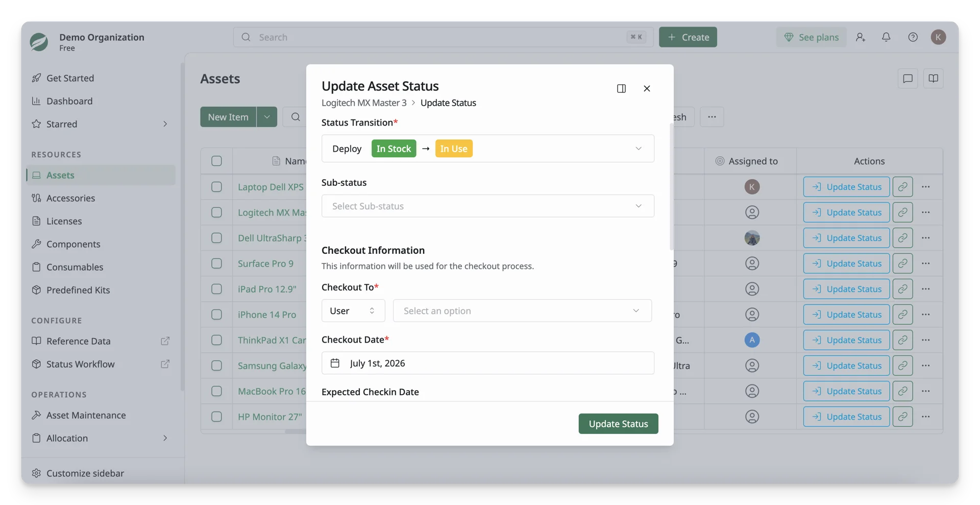Check the Surface Pro 9 row checkbox
980x505 pixels.
tap(216, 263)
